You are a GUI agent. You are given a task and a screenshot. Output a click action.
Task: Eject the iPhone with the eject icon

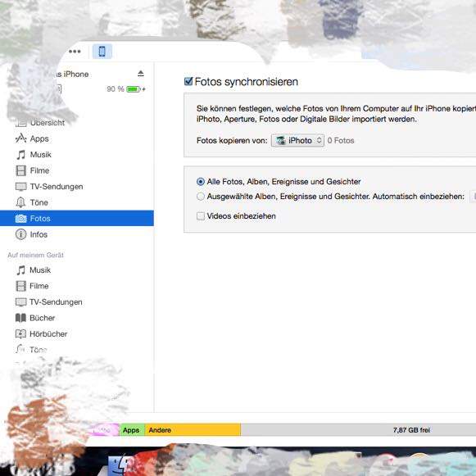pos(141,74)
